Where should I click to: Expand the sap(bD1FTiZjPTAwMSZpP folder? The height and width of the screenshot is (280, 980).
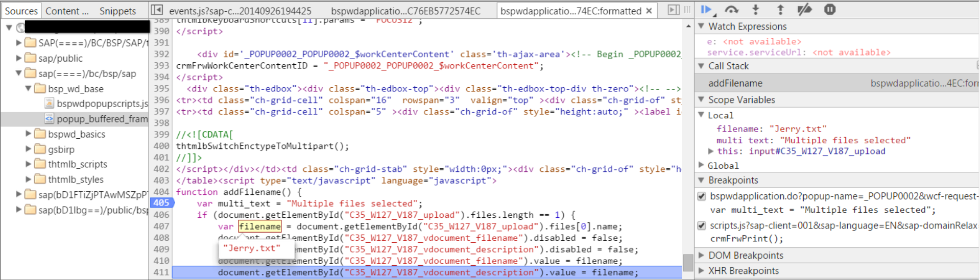[19, 194]
